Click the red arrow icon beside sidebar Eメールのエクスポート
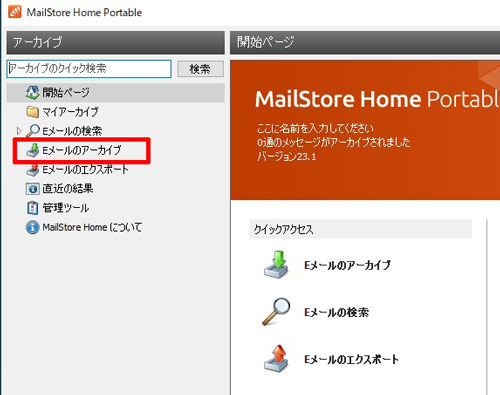This screenshot has height=395, width=500. point(33,170)
